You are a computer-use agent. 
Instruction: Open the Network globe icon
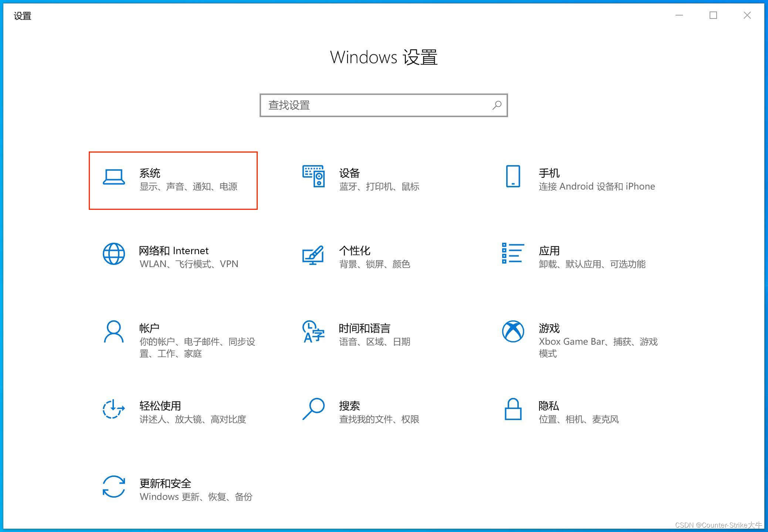(114, 254)
